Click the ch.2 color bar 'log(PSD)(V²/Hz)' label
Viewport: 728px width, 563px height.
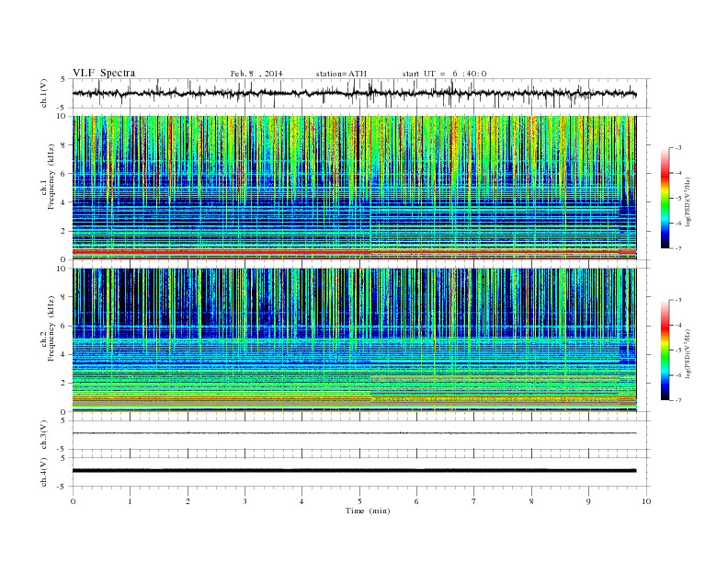click(688, 352)
